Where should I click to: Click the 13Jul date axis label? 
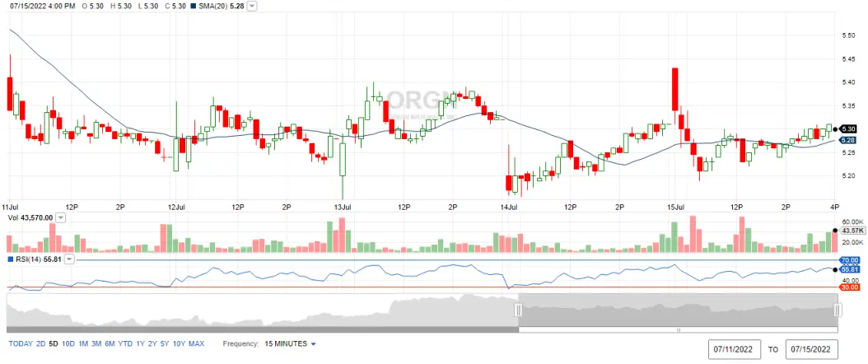click(x=342, y=207)
